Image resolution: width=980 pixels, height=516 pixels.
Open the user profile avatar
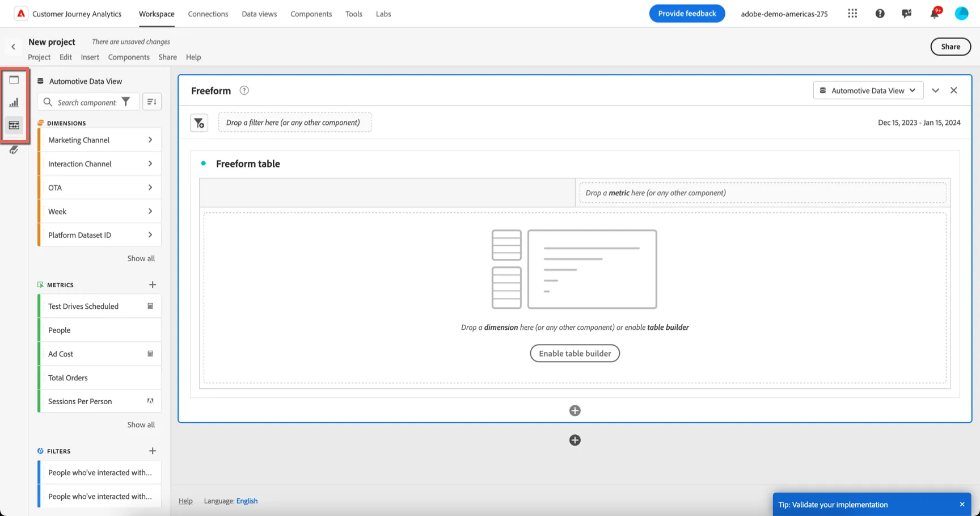pos(962,14)
